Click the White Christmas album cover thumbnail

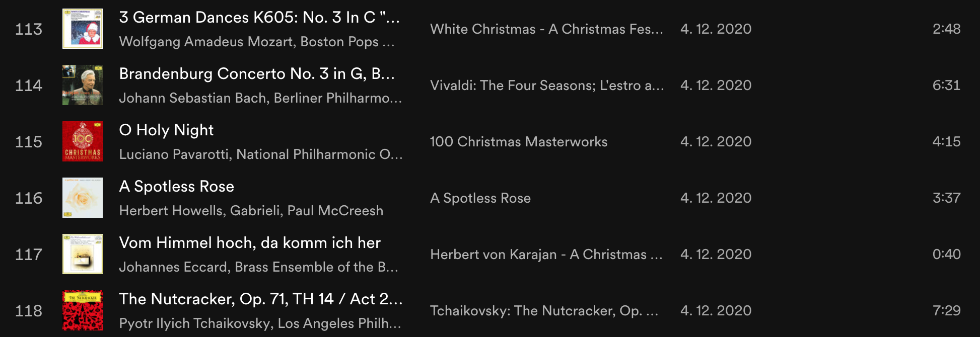[83, 29]
